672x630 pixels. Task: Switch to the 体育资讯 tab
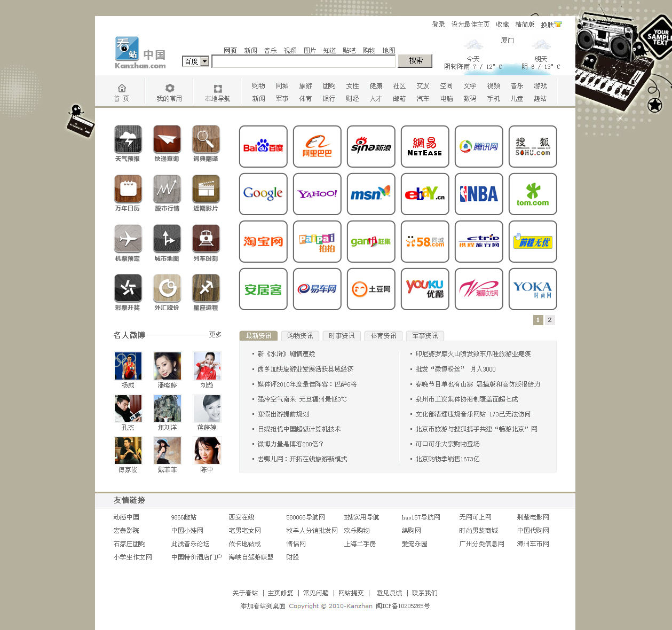click(x=383, y=335)
